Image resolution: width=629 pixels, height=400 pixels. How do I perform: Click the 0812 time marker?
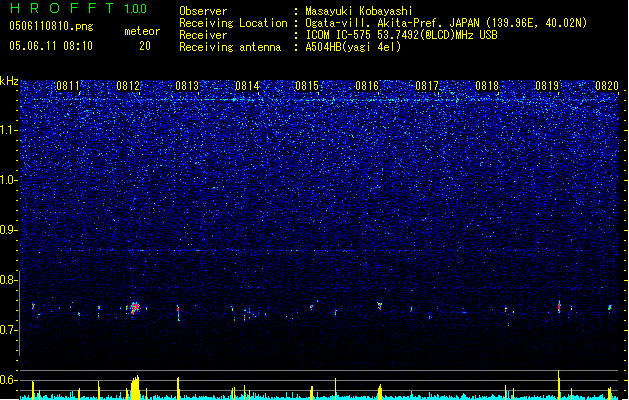128,85
